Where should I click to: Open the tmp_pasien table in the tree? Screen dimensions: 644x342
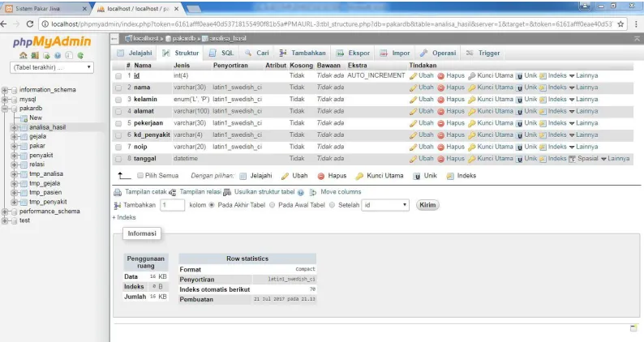[x=45, y=193]
